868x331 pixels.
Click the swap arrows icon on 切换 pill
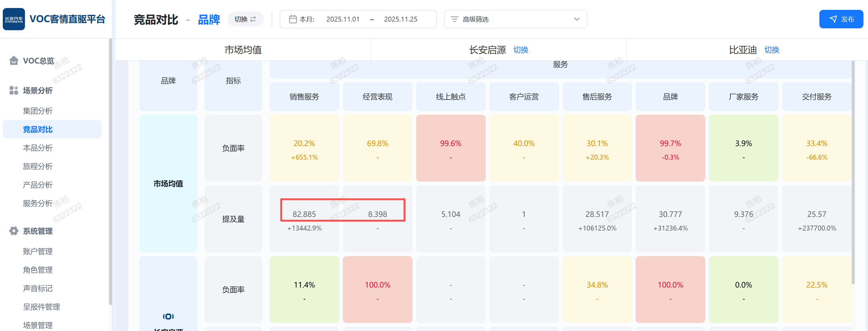pos(253,19)
